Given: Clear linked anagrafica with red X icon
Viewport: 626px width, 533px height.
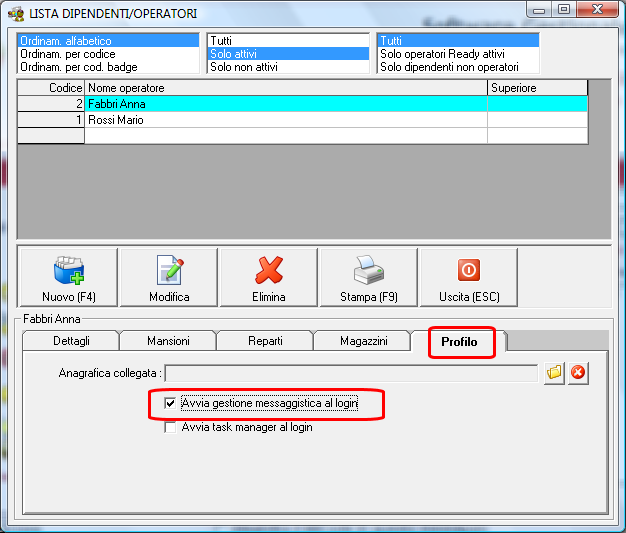Looking at the screenshot, I should pos(578,373).
